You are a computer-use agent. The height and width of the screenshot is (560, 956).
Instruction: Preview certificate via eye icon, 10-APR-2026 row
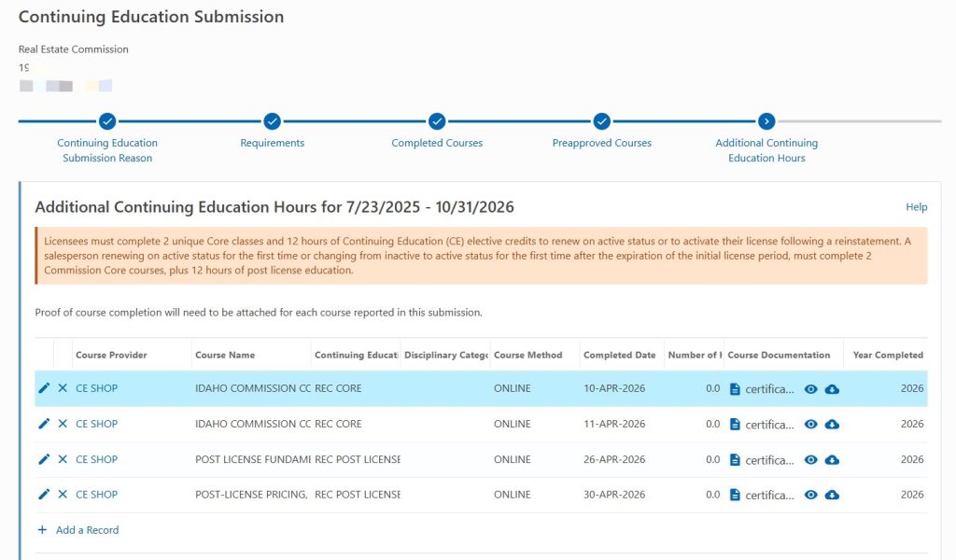click(x=810, y=389)
